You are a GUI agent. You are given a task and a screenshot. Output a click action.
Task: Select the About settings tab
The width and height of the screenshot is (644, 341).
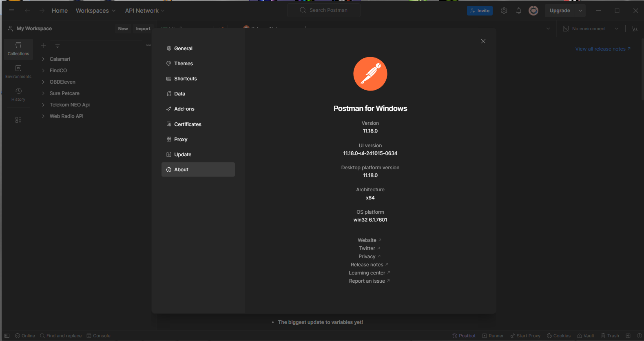(x=198, y=170)
